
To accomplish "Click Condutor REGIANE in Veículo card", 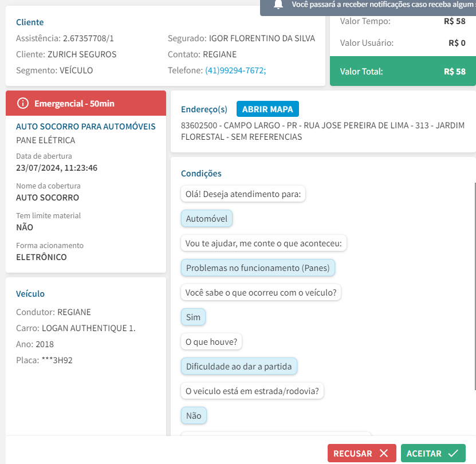I will (74, 312).
